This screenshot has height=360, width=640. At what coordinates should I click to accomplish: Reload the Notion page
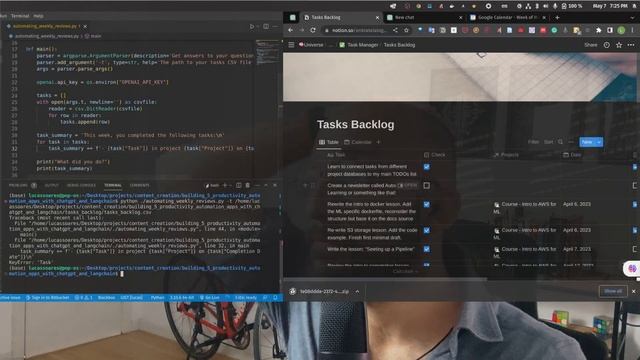[x=313, y=30]
